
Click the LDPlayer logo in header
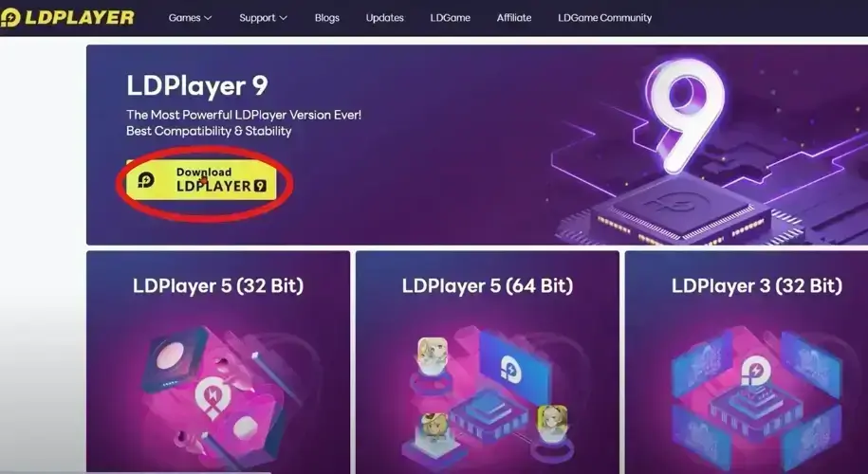pos(67,18)
